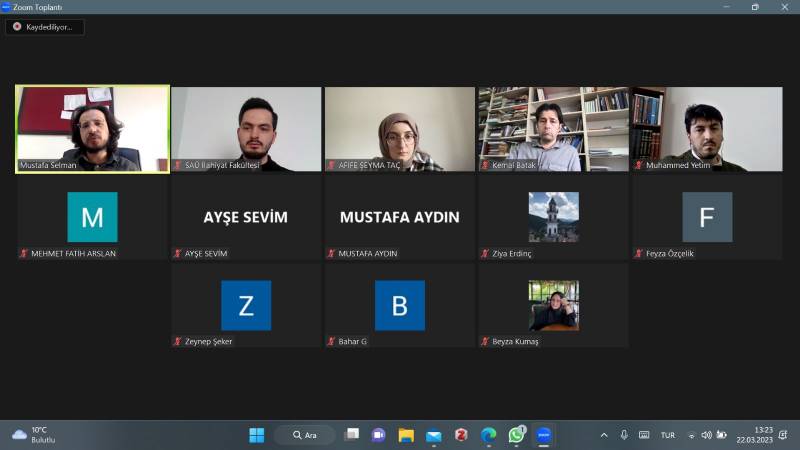Viewport: 800px width, 450px height.
Task: Select the MEHMET FATİH ARSLAN participant tile
Action: [92, 217]
